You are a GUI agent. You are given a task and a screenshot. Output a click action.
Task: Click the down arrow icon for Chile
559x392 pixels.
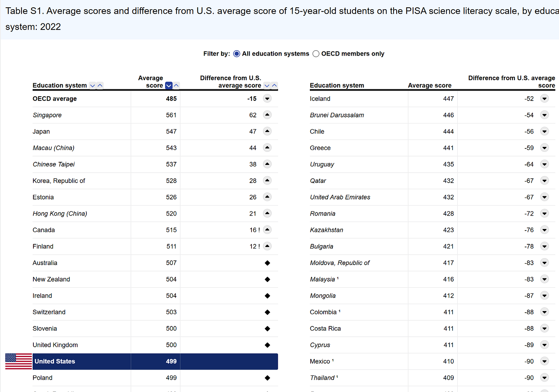click(544, 131)
